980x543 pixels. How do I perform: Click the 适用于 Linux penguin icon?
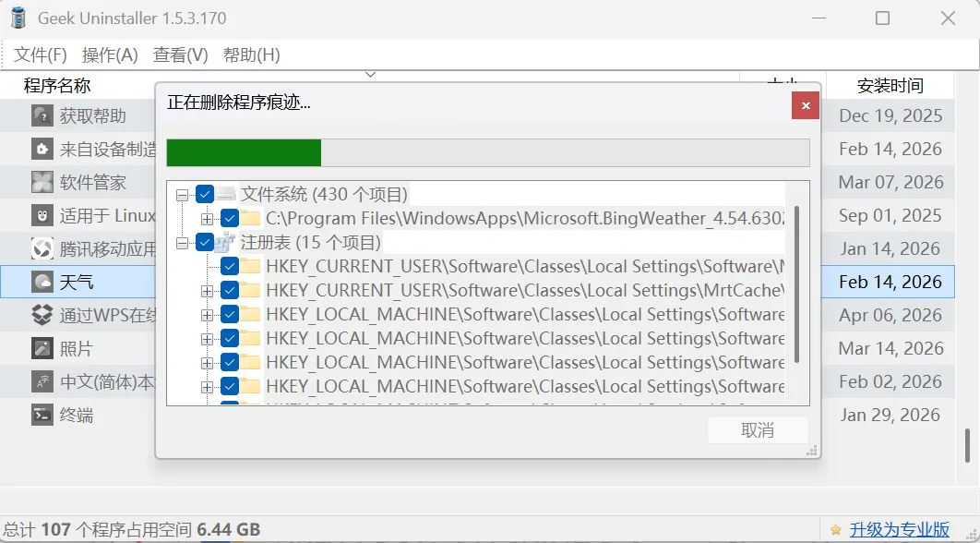42,216
